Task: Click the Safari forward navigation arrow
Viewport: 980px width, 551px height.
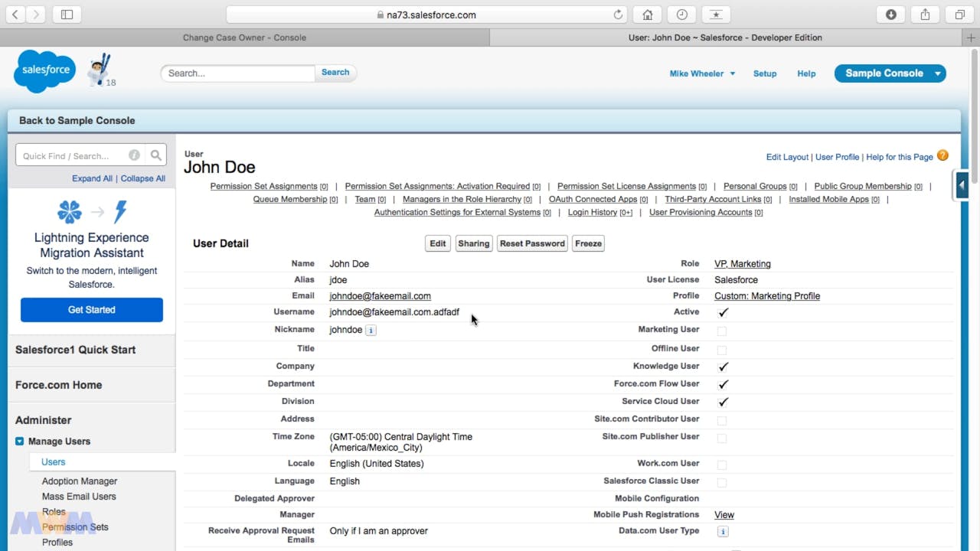Action: tap(35, 15)
